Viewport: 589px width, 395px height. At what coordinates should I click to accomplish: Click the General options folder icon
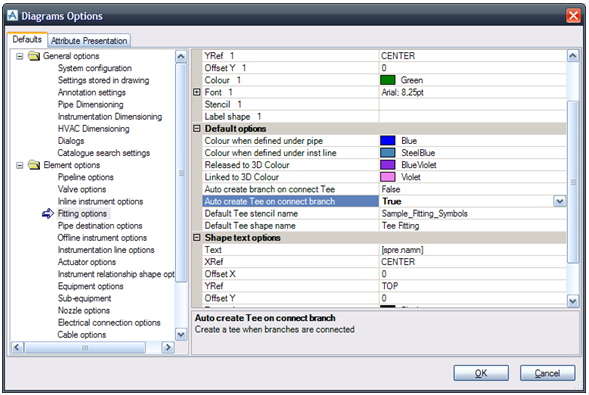point(34,56)
